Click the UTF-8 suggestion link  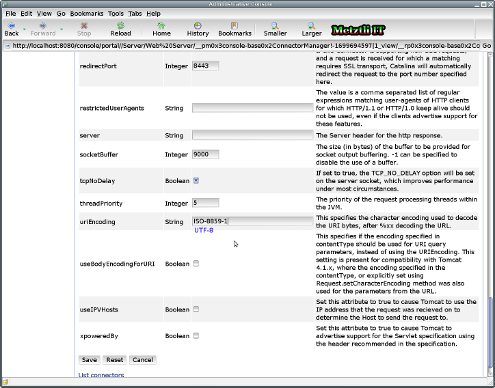coord(204,230)
